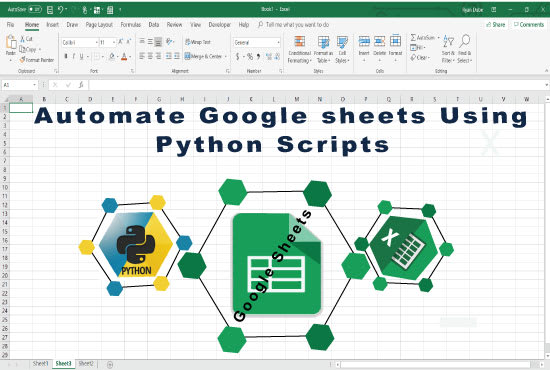Open the Review tab
550x370 pixels.
click(x=174, y=25)
